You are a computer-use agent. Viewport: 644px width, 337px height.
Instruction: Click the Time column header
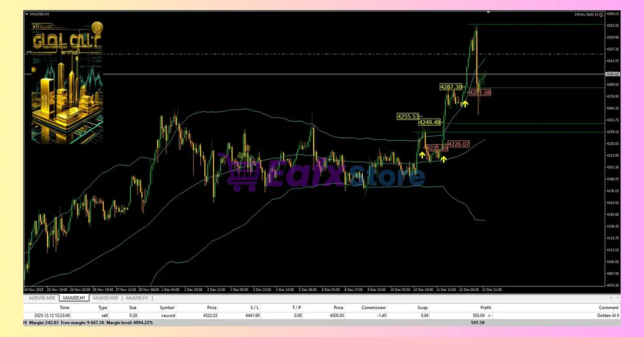[64, 307]
